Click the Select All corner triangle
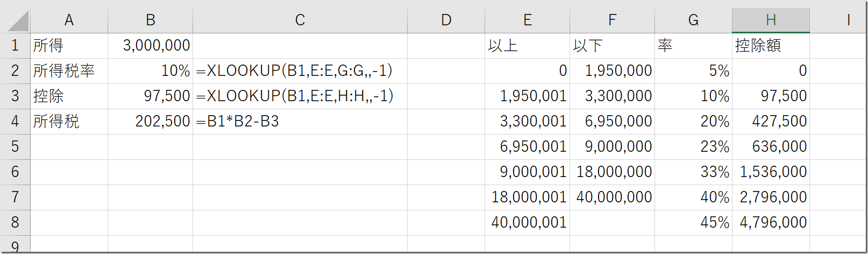The height and width of the screenshot is (254, 868). [18, 22]
